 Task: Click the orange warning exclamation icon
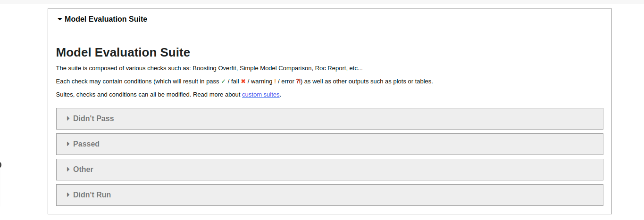pyautogui.click(x=275, y=81)
